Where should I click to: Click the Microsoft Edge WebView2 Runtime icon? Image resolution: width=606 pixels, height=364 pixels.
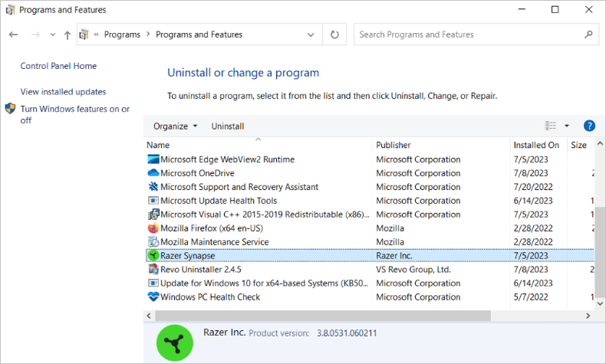pyautogui.click(x=153, y=159)
